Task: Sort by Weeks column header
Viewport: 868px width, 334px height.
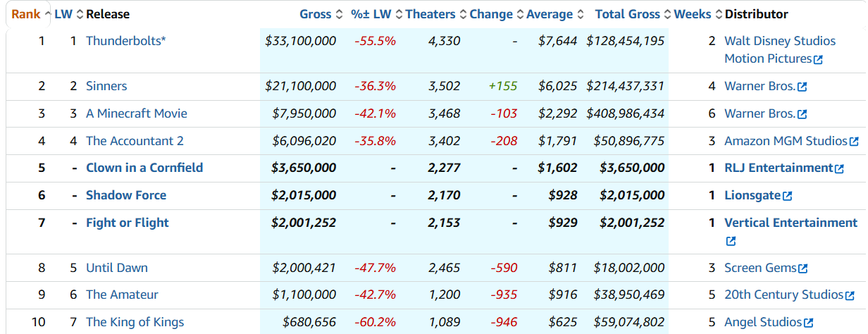Action: (693, 14)
